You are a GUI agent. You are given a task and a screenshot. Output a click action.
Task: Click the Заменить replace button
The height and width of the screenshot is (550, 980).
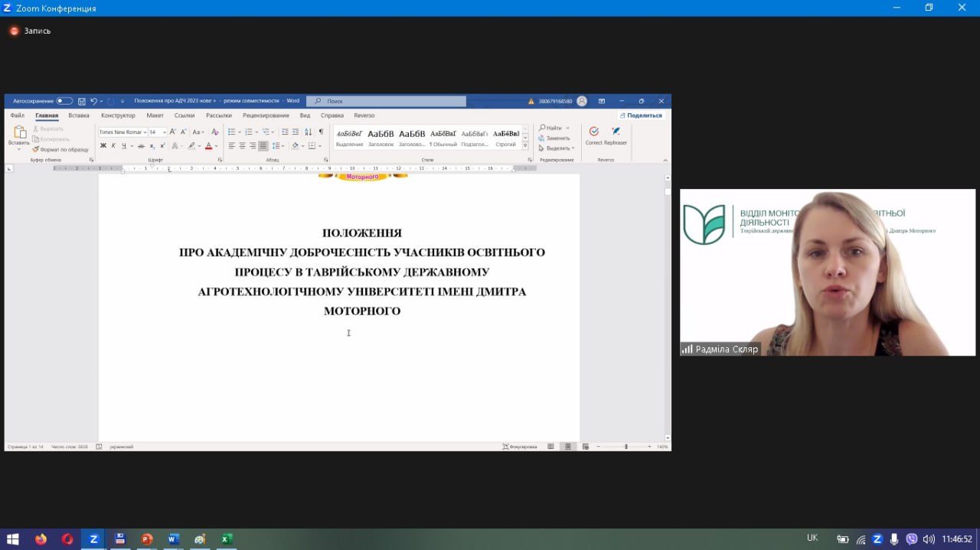554,138
